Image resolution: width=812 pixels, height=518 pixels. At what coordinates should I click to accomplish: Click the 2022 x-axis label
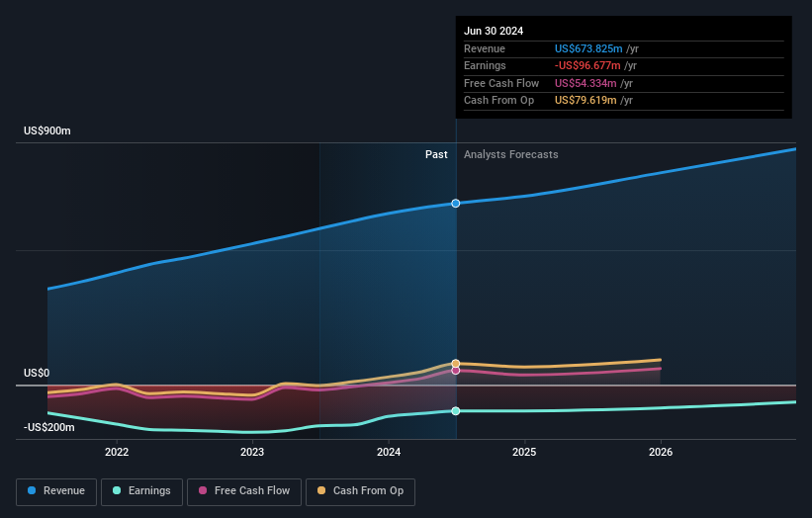click(117, 452)
